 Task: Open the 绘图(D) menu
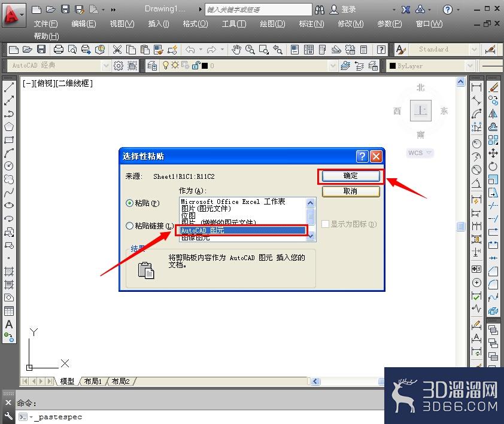pos(272,24)
